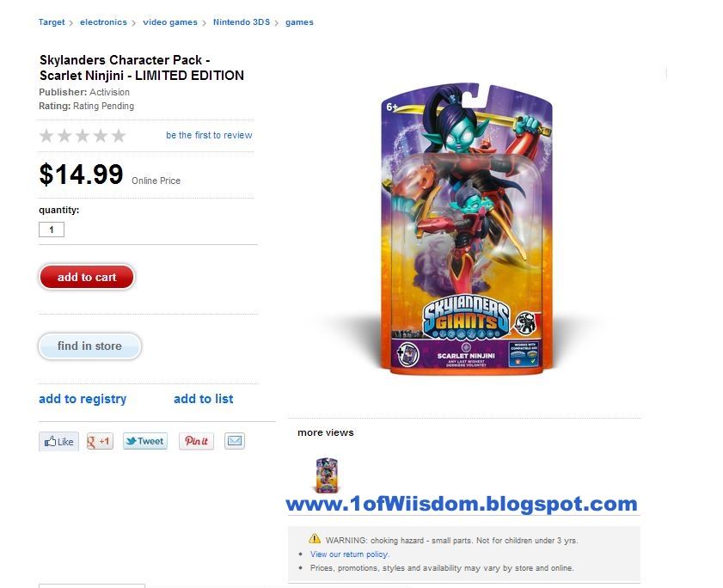Screen dimensions: 723x588
Task: Navigate to video games breadcrumb
Action: click(170, 22)
